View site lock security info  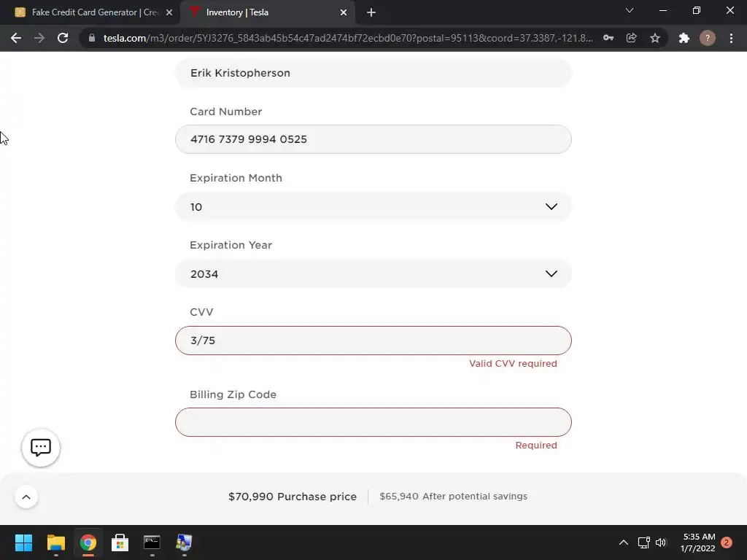coord(92,38)
